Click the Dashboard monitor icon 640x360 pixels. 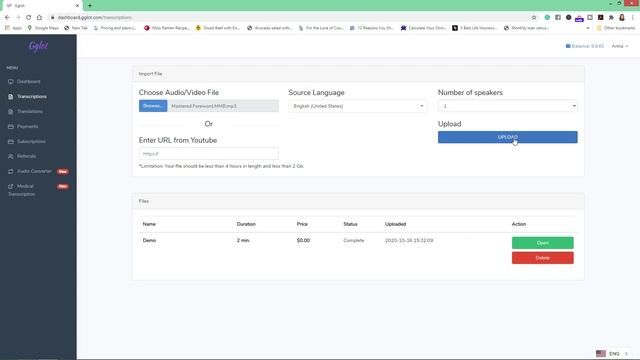(11, 82)
